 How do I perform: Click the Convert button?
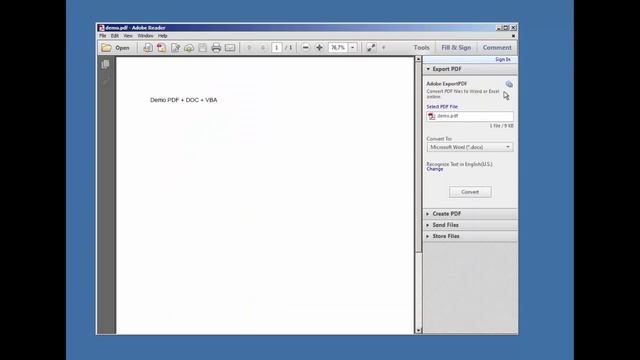pyautogui.click(x=470, y=192)
